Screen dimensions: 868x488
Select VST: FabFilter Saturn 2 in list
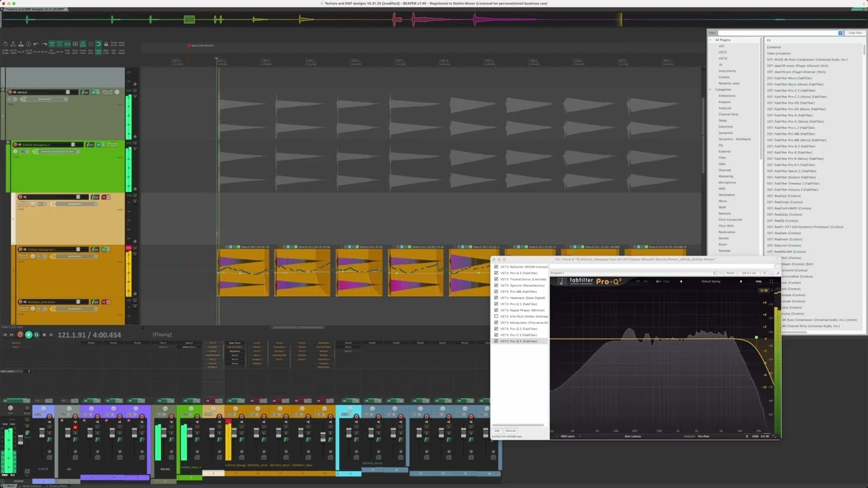coord(791,171)
